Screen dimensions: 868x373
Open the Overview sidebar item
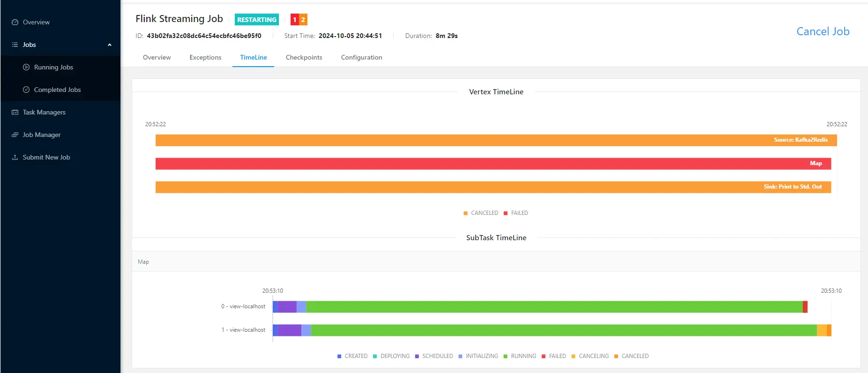click(x=60, y=22)
